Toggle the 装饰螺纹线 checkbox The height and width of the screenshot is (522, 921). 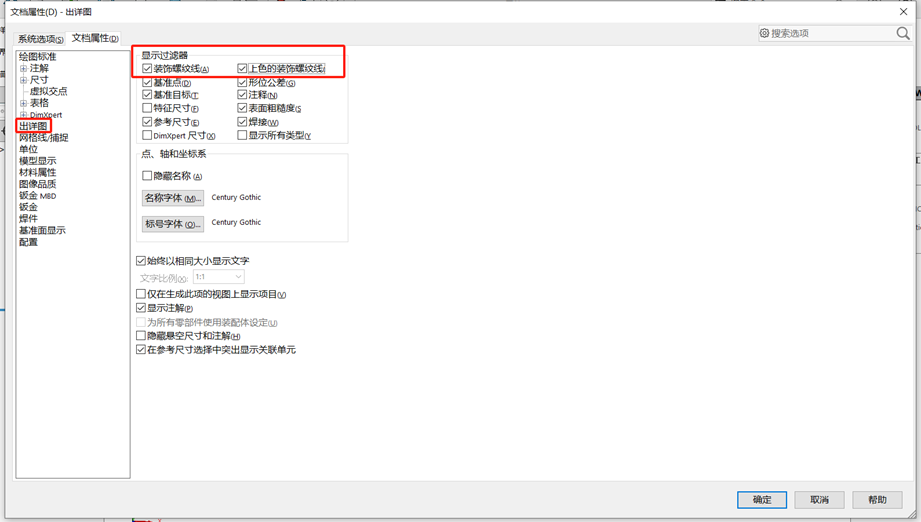[147, 69]
